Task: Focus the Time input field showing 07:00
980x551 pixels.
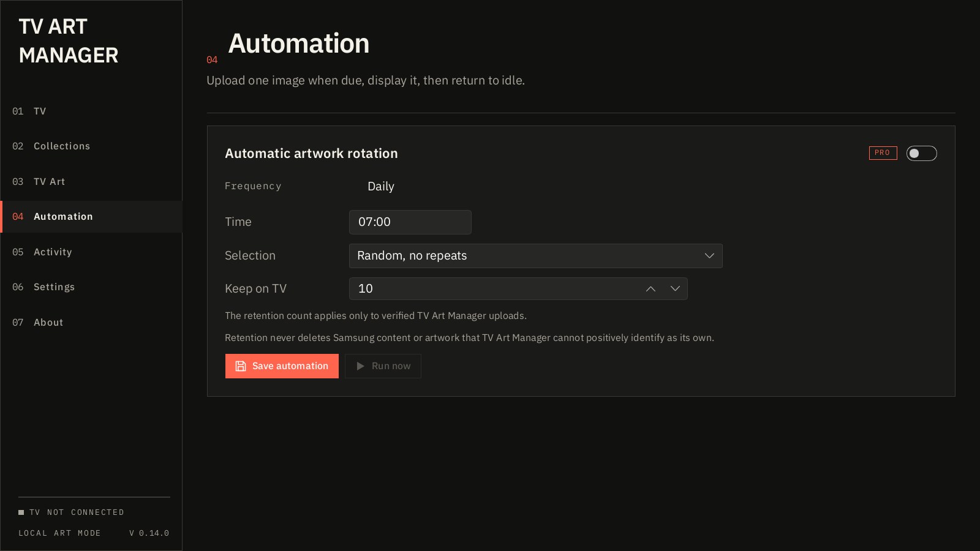Action: (x=410, y=222)
